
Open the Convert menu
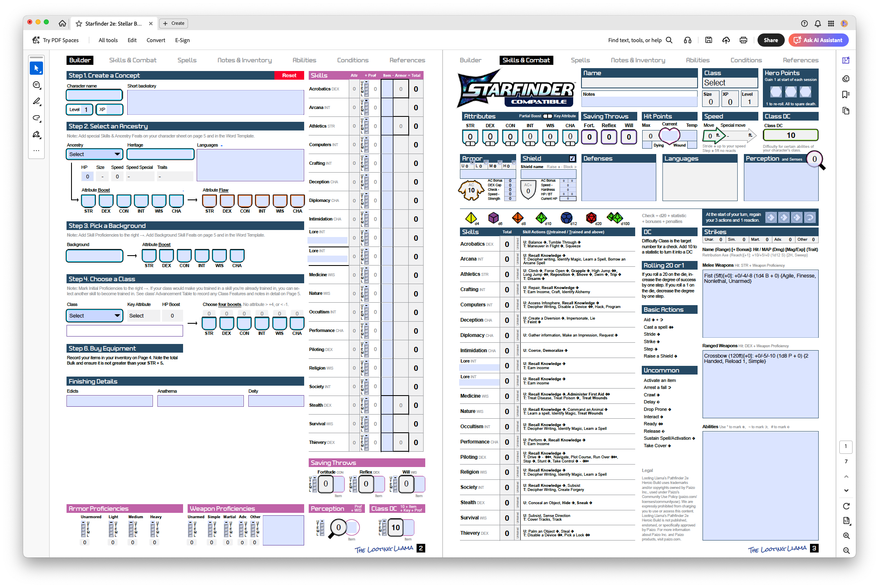click(156, 40)
